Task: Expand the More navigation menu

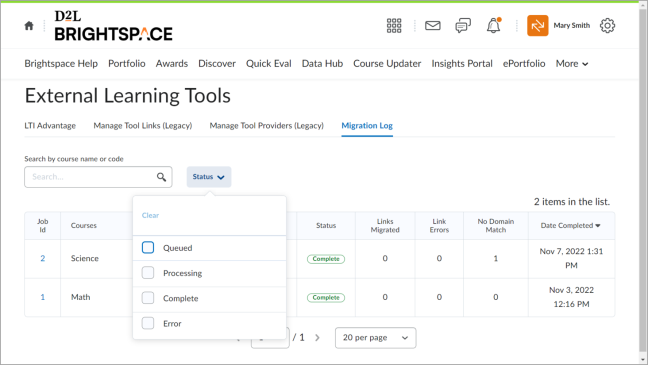Action: tap(572, 64)
